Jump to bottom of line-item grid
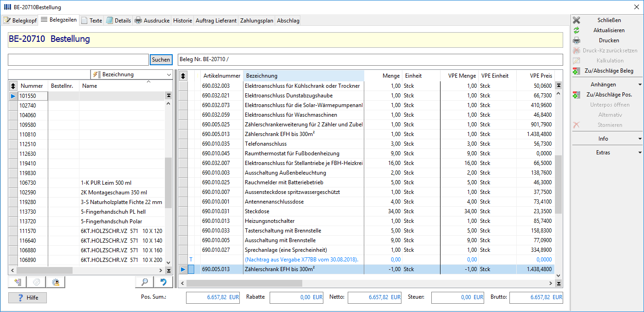The height and width of the screenshot is (312, 644). tap(559, 284)
